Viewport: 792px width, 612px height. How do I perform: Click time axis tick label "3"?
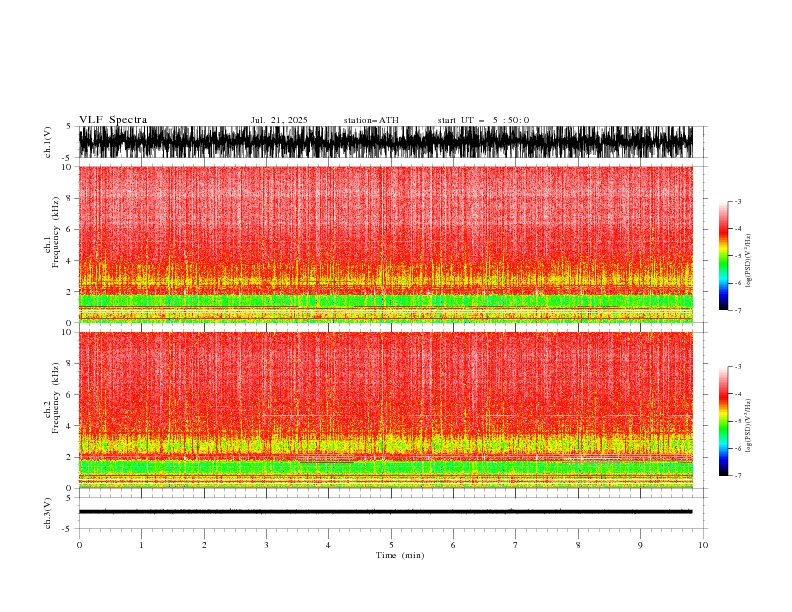pos(266,545)
